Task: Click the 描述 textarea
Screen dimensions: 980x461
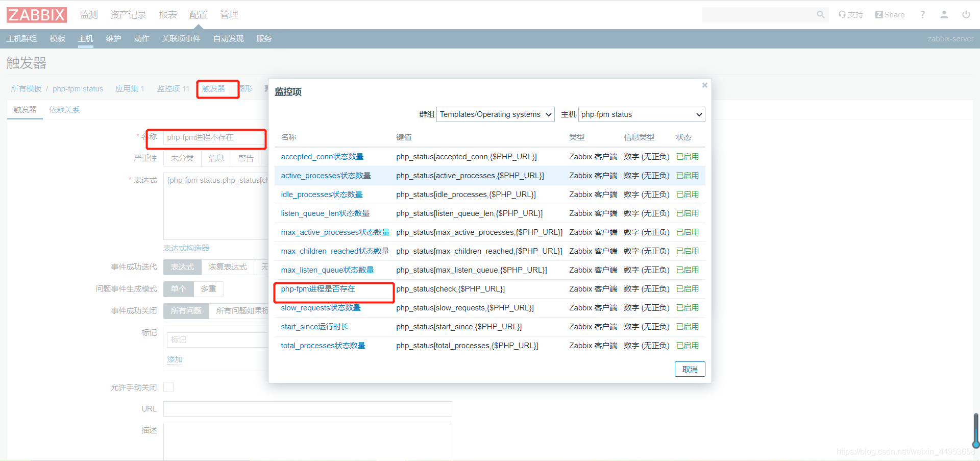Action: point(308,442)
